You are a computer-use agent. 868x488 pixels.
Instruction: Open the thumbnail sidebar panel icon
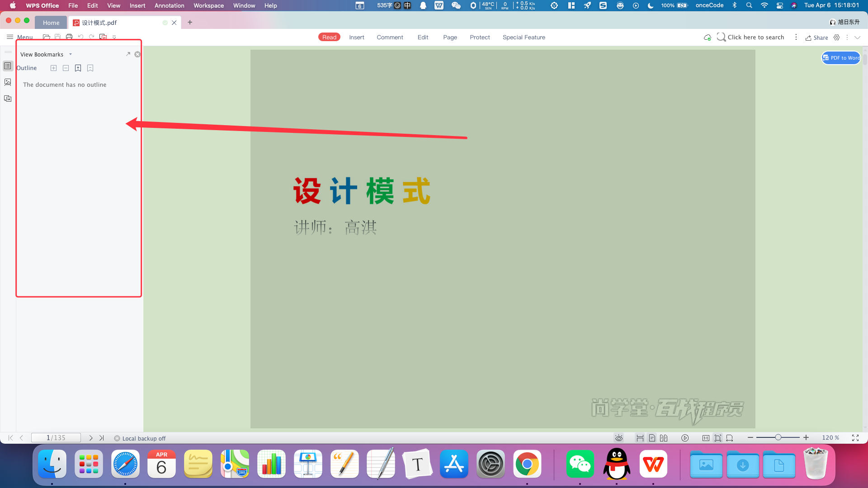tap(8, 82)
